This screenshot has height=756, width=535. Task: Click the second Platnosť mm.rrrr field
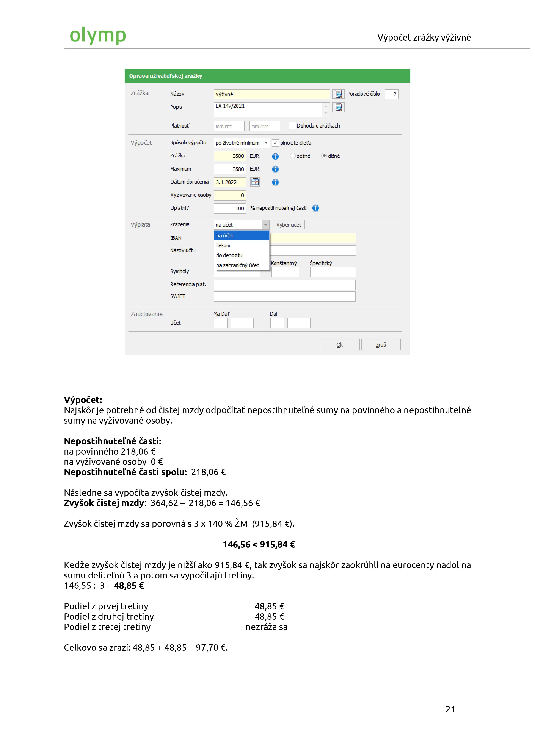coord(264,126)
